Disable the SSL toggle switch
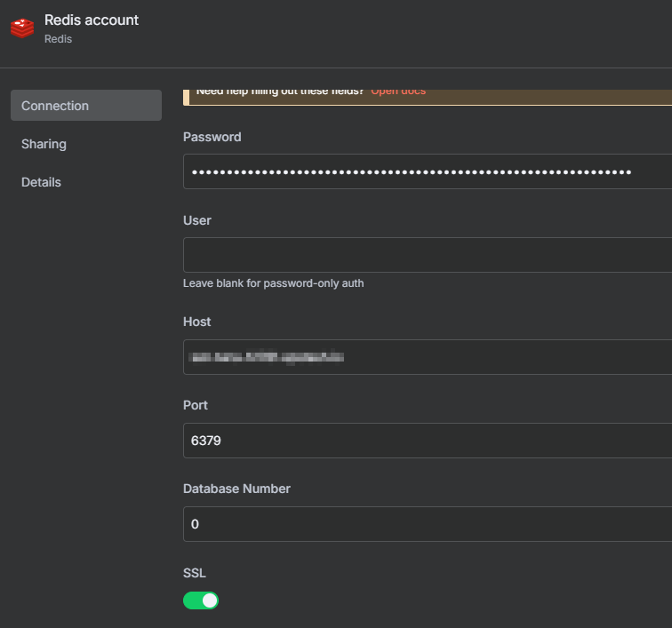The image size is (672, 628). pos(201,600)
